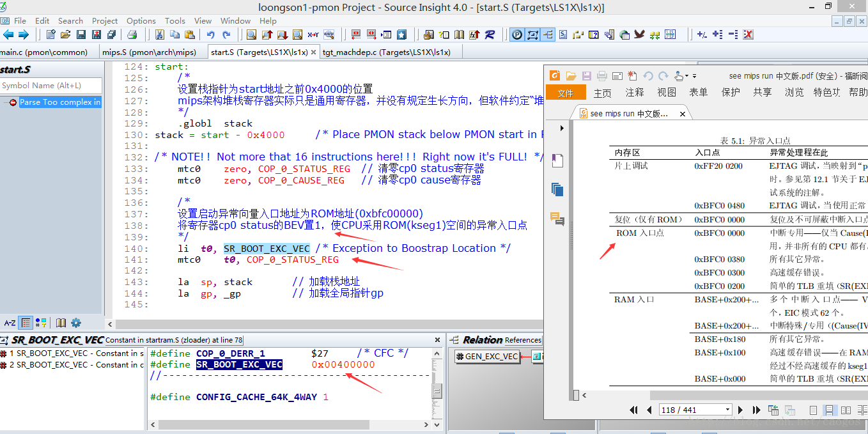The width and height of the screenshot is (868, 434).
Task: Toggle the Project window P icon
Action: click(517, 35)
